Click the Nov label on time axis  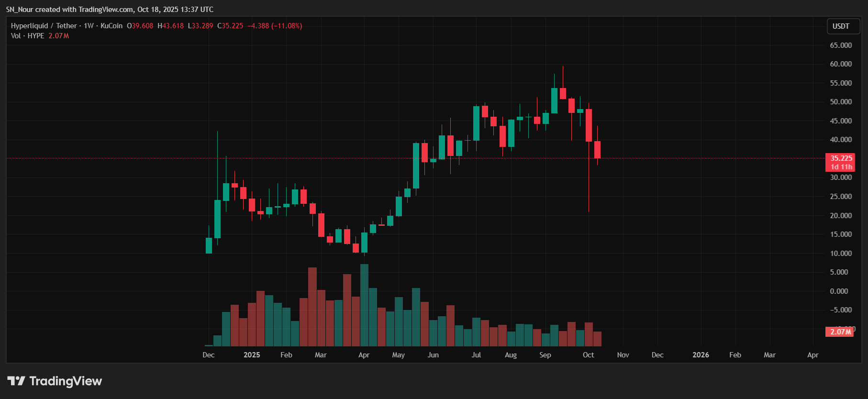(623, 355)
